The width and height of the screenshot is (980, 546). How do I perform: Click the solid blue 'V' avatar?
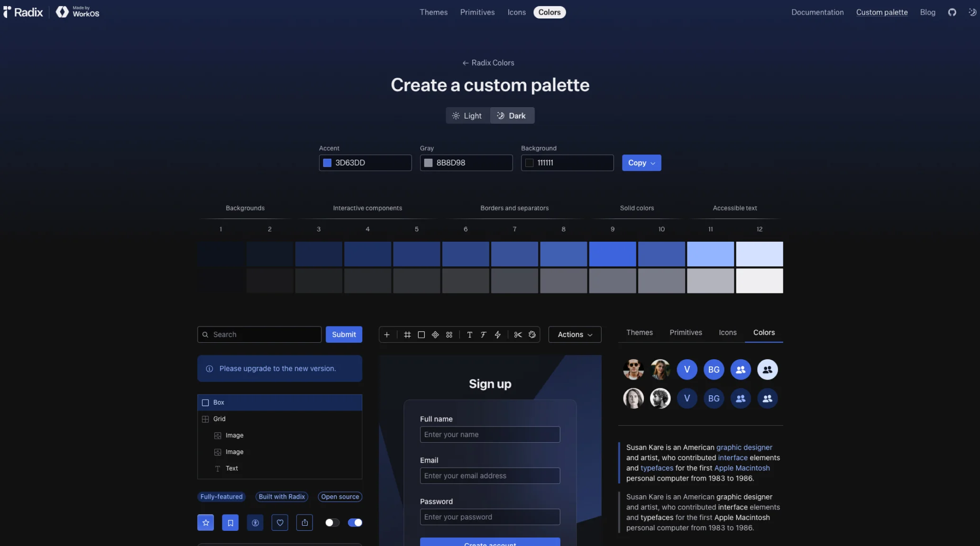click(x=687, y=370)
